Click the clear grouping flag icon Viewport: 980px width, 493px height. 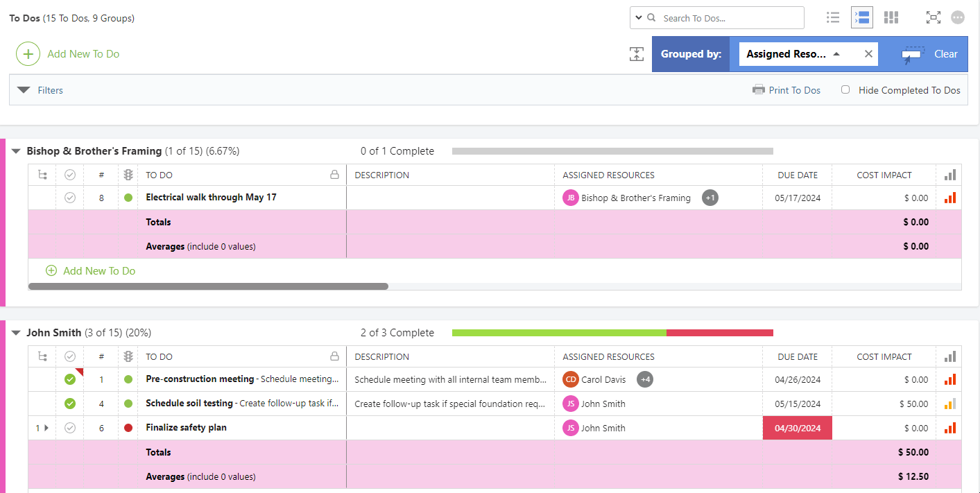coord(912,53)
